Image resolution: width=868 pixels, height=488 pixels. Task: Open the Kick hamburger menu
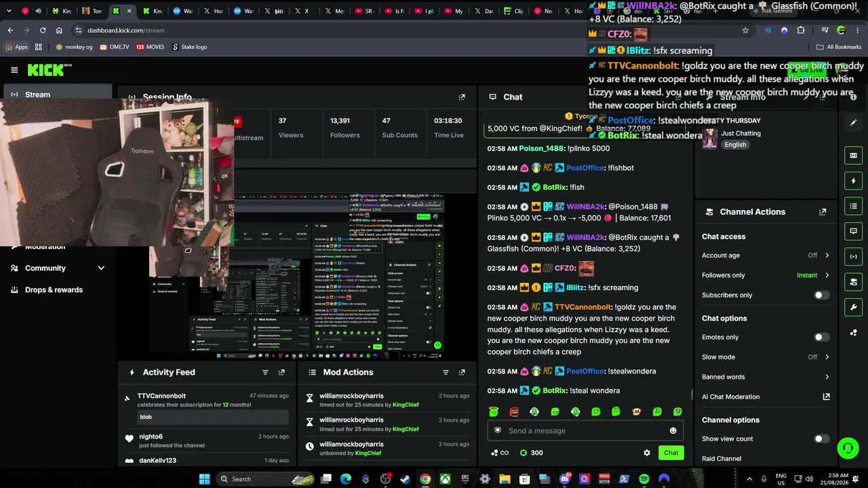coord(14,70)
